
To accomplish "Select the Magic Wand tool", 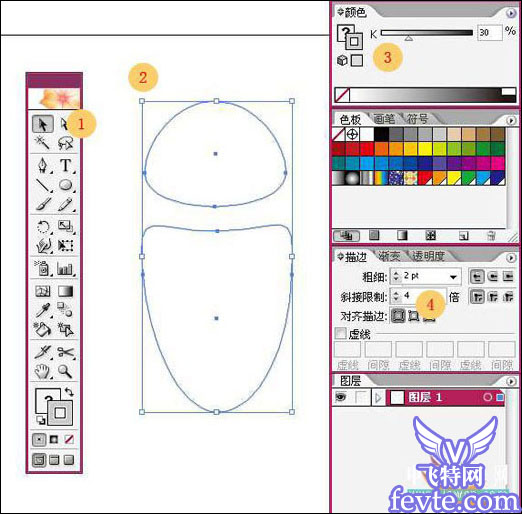I will click(x=43, y=143).
